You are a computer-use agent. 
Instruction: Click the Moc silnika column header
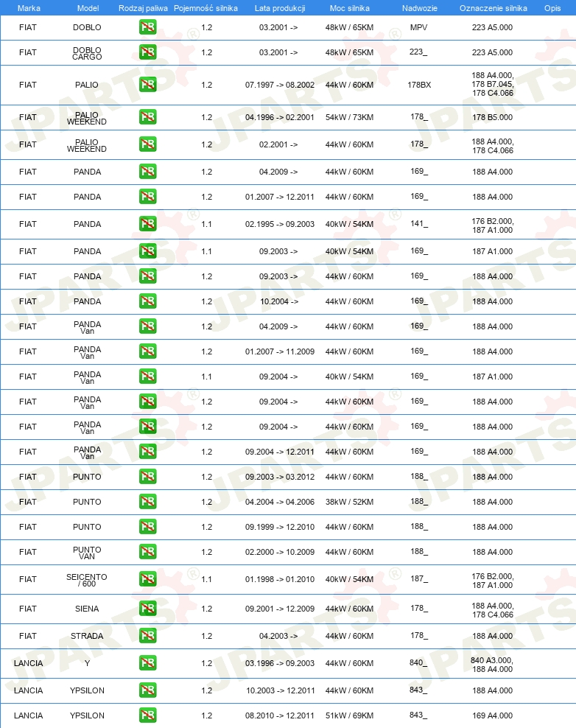coord(349,8)
